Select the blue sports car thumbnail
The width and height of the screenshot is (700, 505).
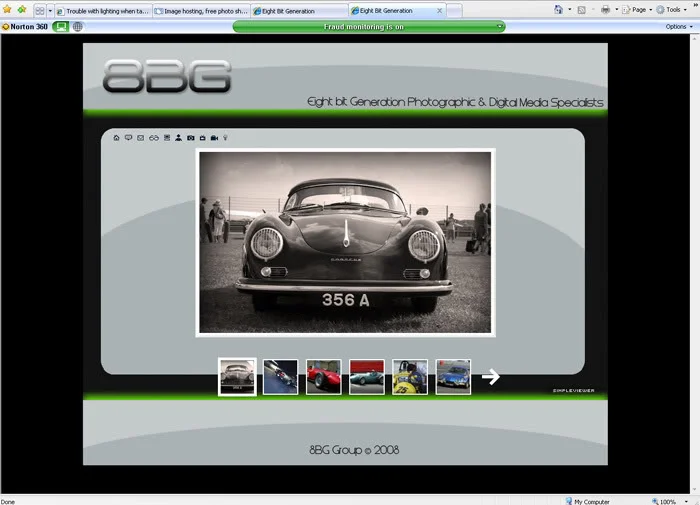click(453, 377)
